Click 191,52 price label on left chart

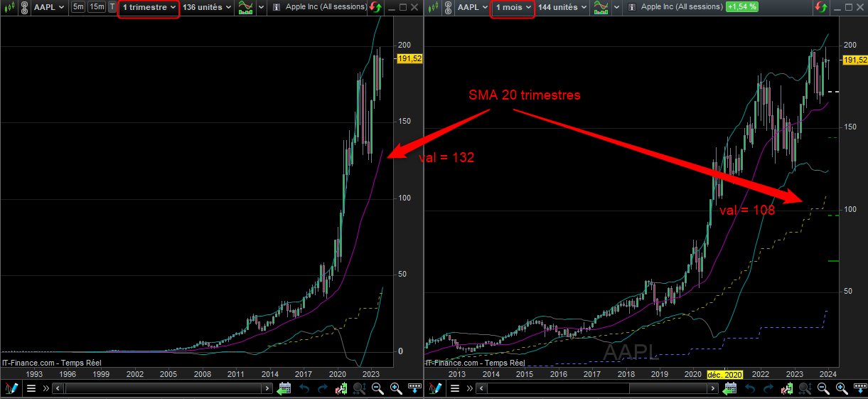pos(411,59)
